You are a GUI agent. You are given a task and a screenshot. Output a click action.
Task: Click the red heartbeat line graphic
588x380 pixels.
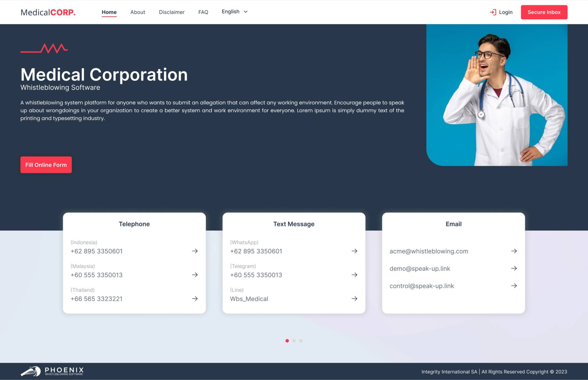pyautogui.click(x=44, y=48)
